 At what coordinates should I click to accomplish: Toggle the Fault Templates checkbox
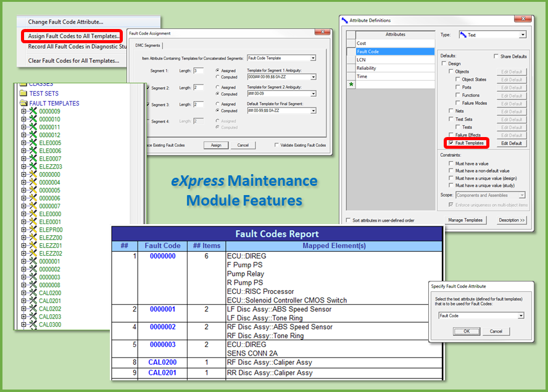451,143
